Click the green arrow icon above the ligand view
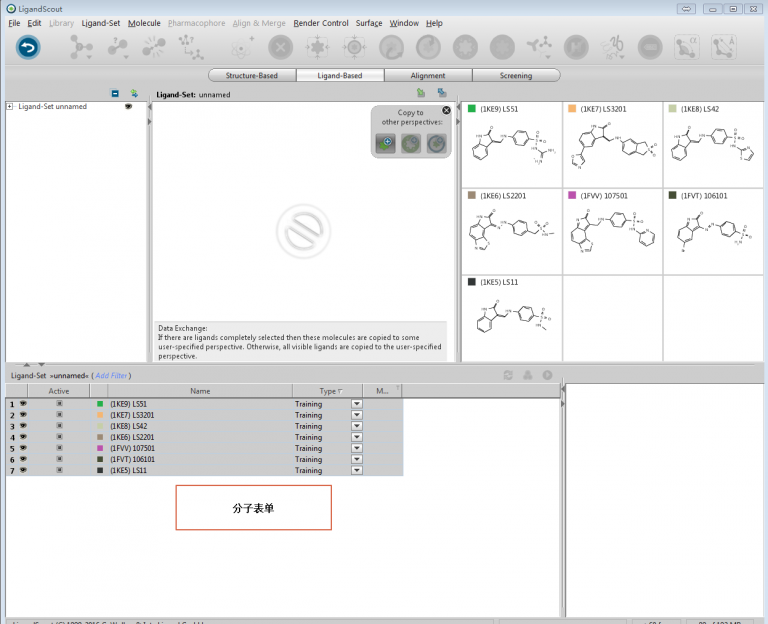This screenshot has width=768, height=624. click(x=420, y=93)
